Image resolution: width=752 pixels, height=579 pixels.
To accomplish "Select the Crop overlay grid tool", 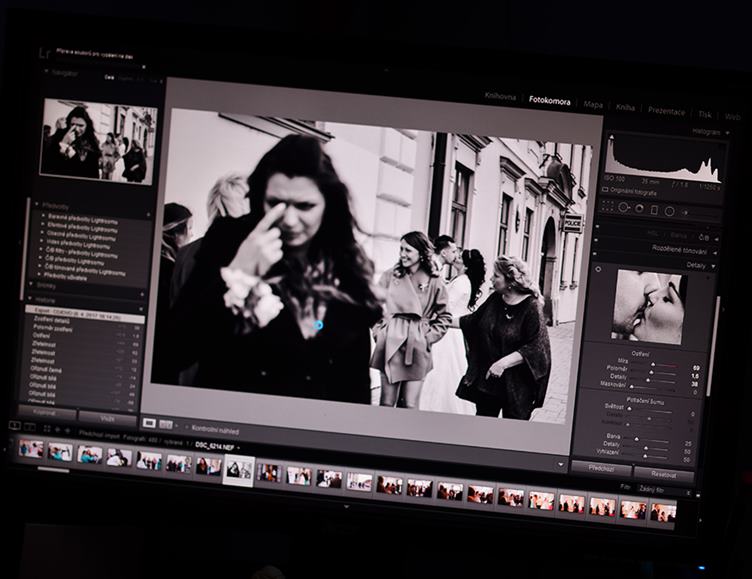I will tap(608, 206).
